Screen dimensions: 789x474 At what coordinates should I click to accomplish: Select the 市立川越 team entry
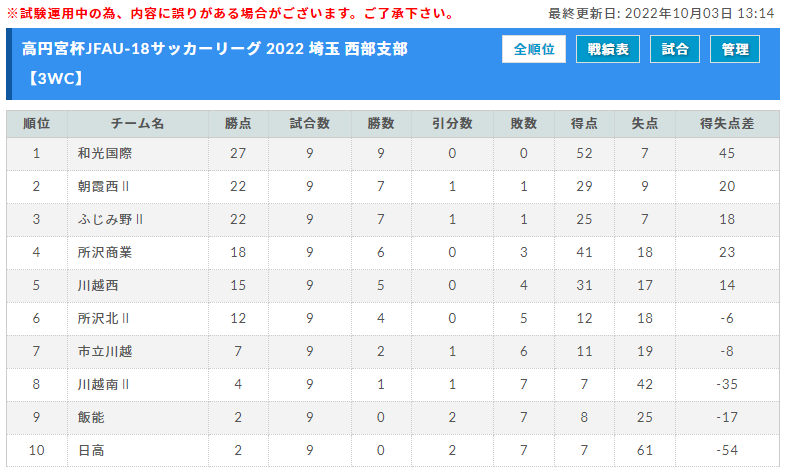(105, 351)
